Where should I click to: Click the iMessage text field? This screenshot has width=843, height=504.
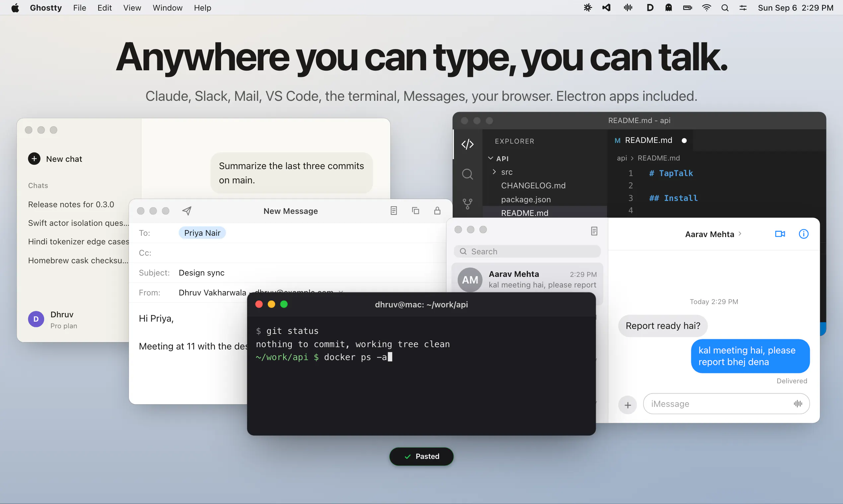[x=727, y=404]
